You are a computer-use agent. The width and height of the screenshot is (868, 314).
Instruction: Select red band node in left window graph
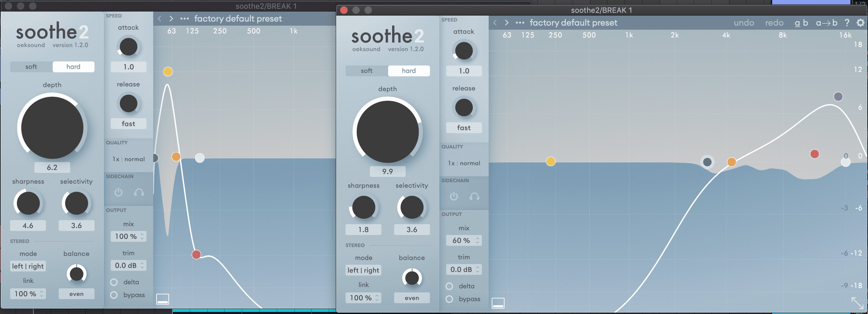point(196,254)
